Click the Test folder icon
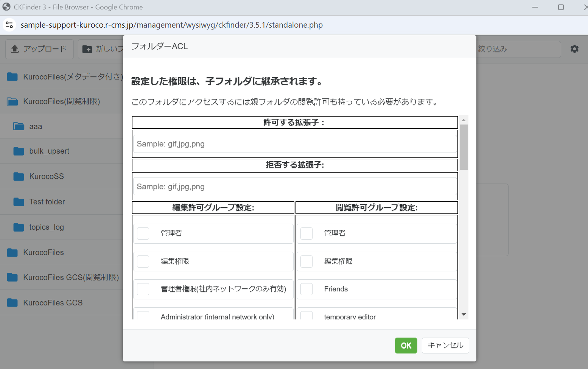Image resolution: width=588 pixels, height=369 pixels. coord(19,201)
